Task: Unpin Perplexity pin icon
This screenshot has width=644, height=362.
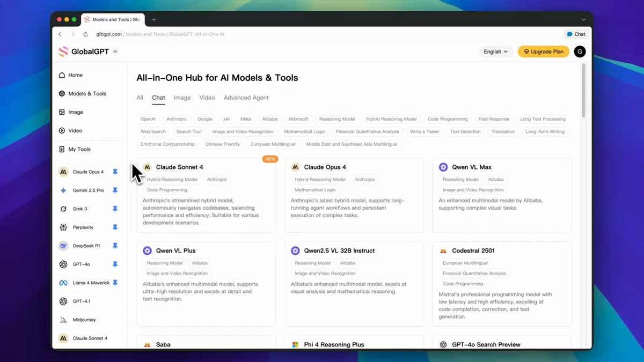Action: click(x=115, y=227)
